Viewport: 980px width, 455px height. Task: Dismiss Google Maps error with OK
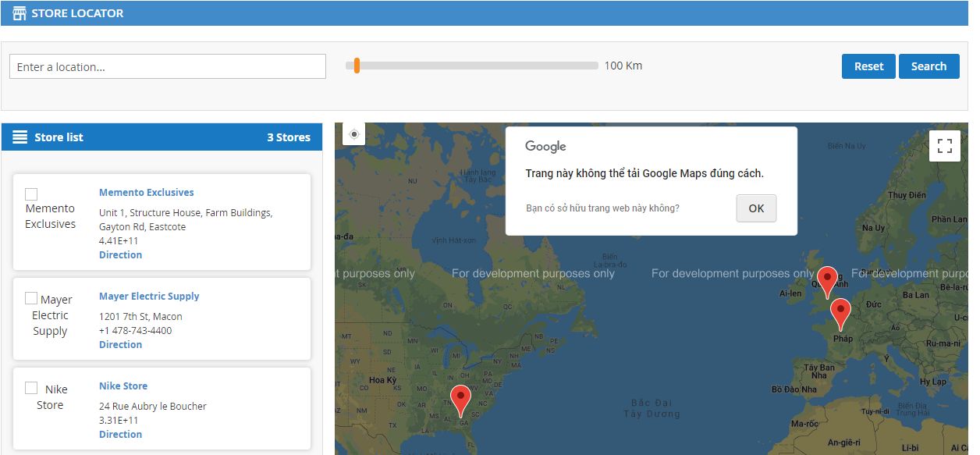point(756,208)
